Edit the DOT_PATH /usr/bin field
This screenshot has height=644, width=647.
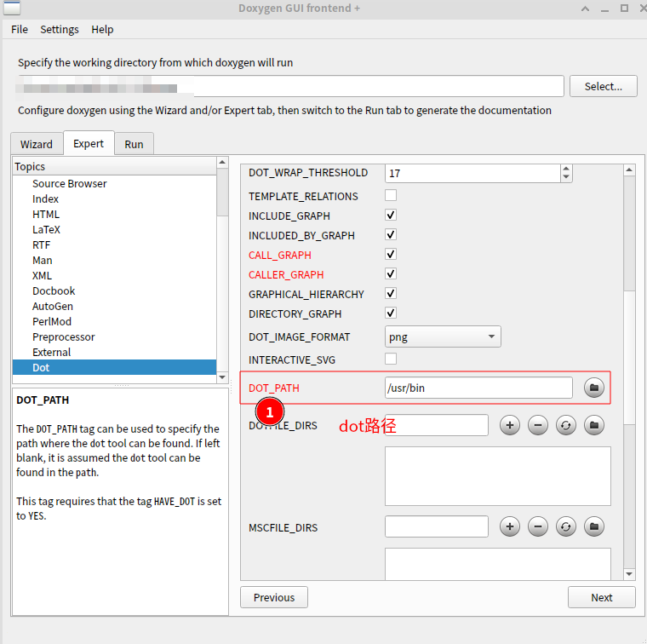click(x=478, y=388)
